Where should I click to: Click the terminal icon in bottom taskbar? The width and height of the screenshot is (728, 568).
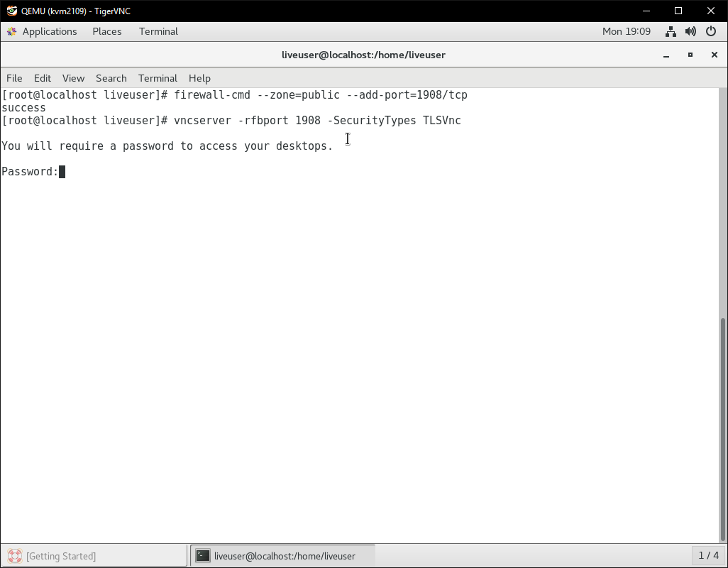point(203,556)
